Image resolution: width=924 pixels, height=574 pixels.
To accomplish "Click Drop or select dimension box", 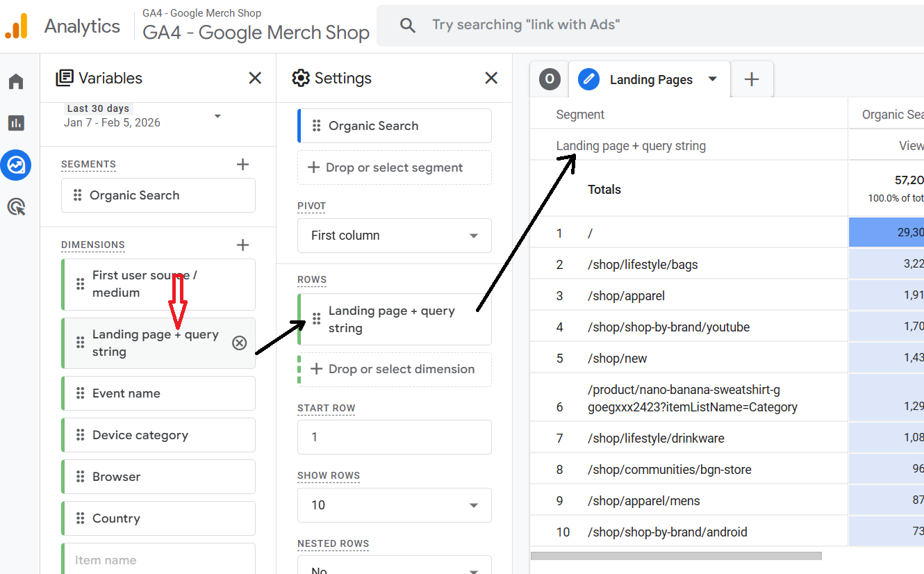I will tap(394, 369).
